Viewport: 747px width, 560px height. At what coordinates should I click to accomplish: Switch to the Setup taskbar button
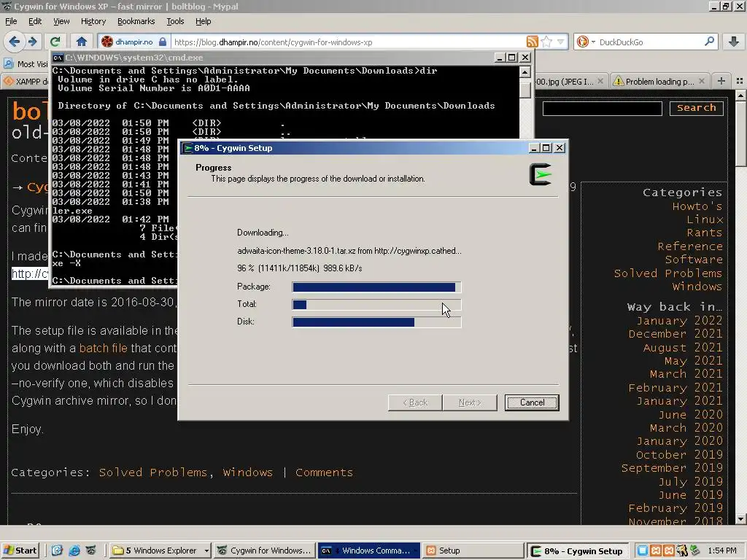tap(473, 551)
